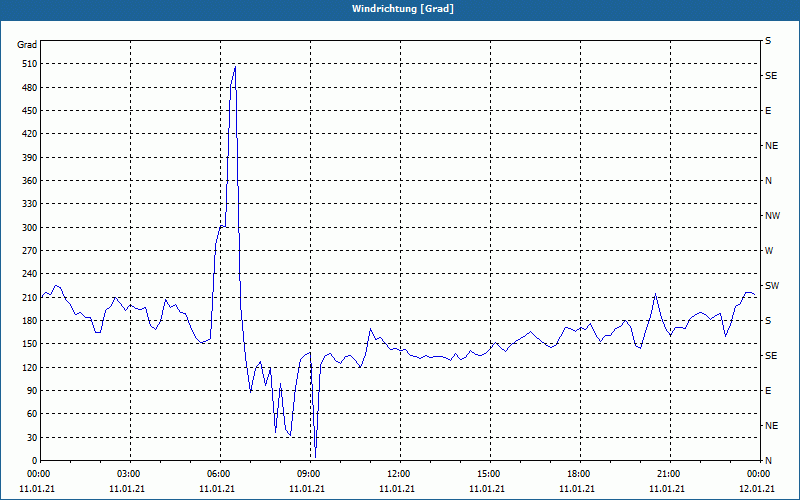Click the wind direction peak near 510
800x500 pixels.
tap(235, 67)
